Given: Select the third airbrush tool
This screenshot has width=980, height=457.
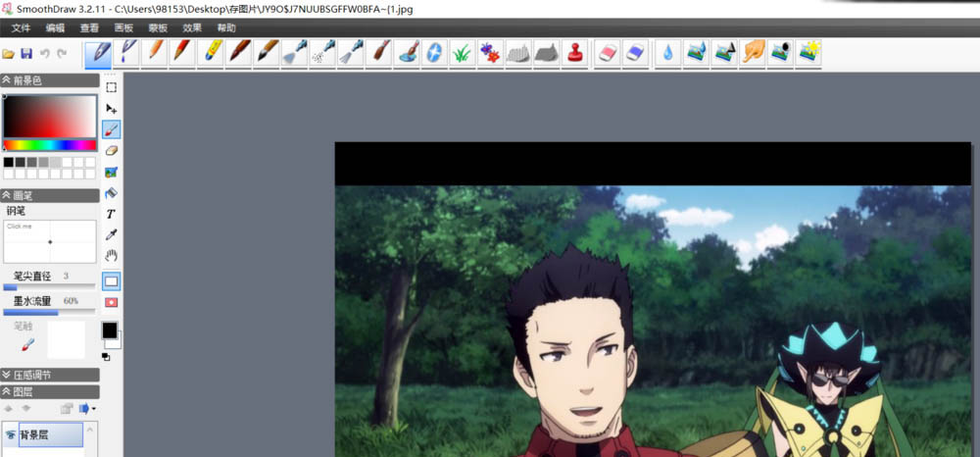Looking at the screenshot, I should [x=351, y=53].
